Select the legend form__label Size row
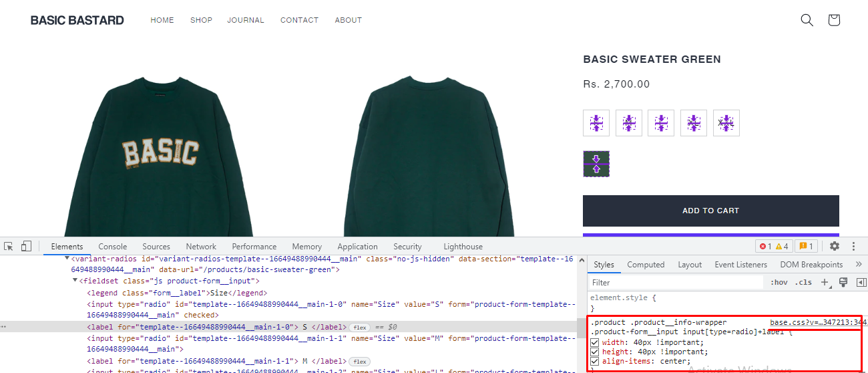Image resolution: width=868 pixels, height=373 pixels. point(176,293)
